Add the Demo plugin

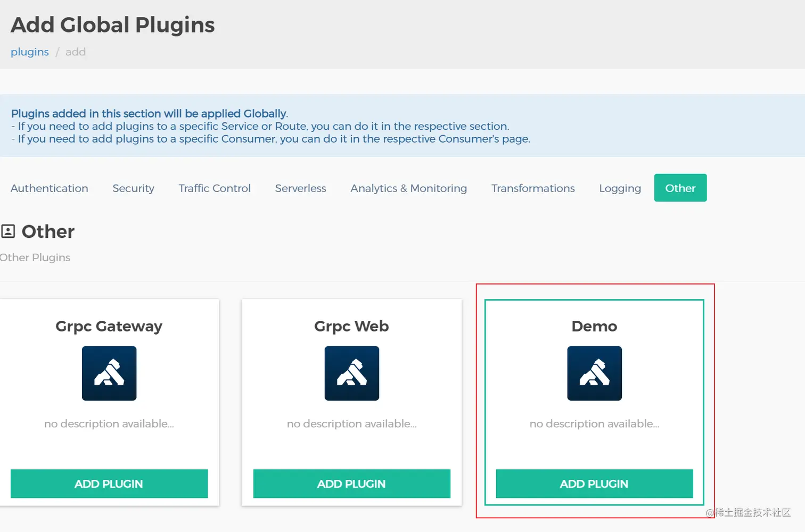coord(594,484)
